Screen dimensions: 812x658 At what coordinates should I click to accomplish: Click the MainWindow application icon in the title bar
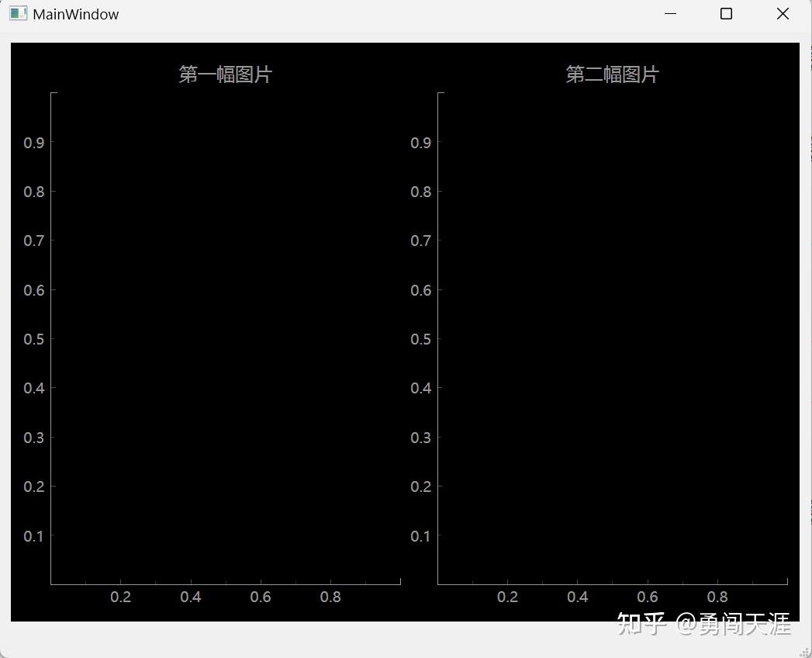[17, 13]
